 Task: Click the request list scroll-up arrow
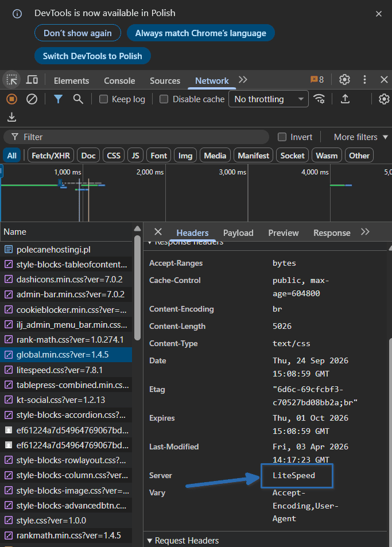point(137,229)
